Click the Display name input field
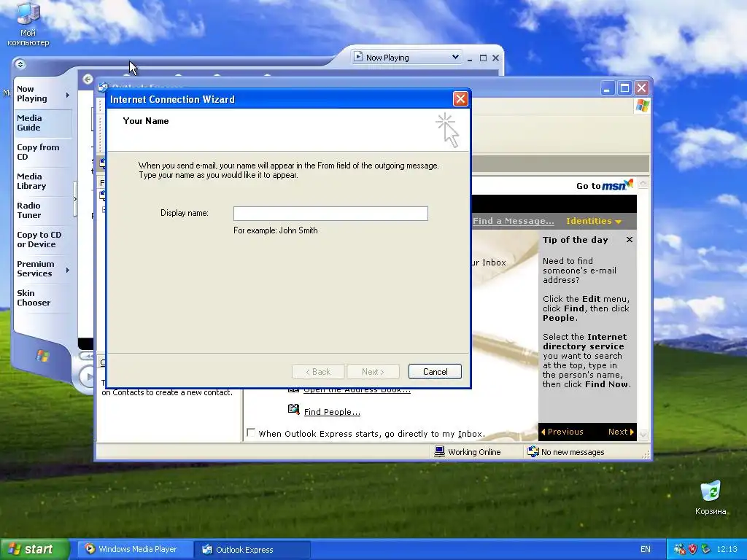747x560 pixels. coord(330,214)
